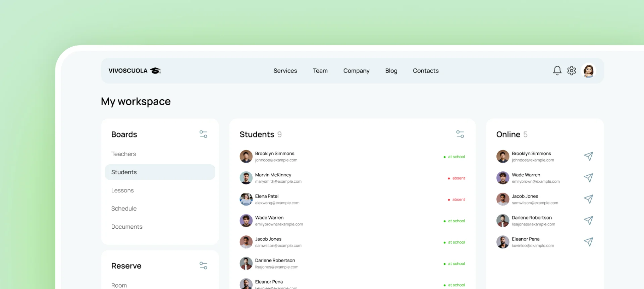This screenshot has width=644, height=289.
Task: Open the Services menu
Action: point(285,71)
